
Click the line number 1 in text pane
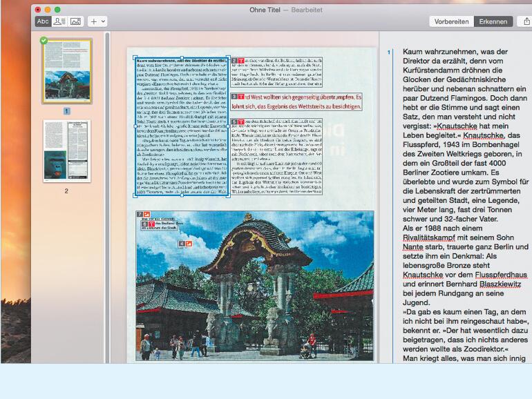pyautogui.click(x=389, y=52)
